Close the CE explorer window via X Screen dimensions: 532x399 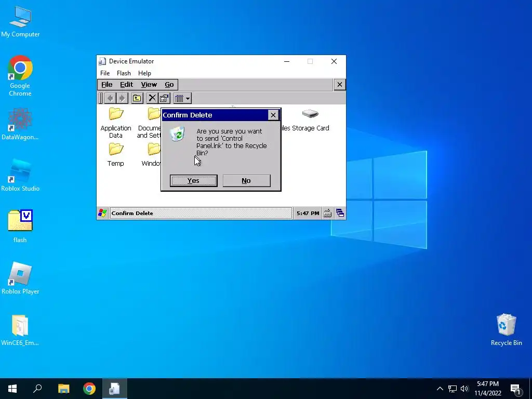(x=340, y=85)
